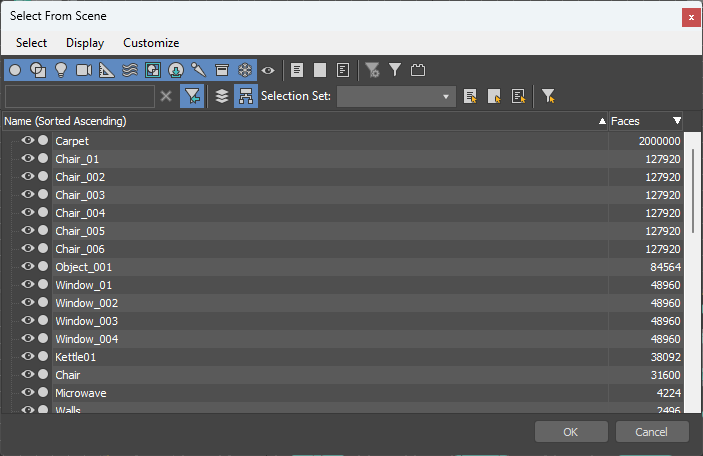Toggle the Display Cameras filter icon
The height and width of the screenshot is (456, 703).
tap(84, 70)
